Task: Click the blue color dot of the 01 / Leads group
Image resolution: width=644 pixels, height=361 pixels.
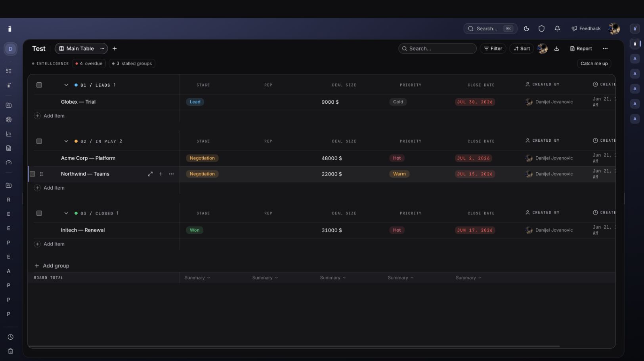Action: pos(76,85)
